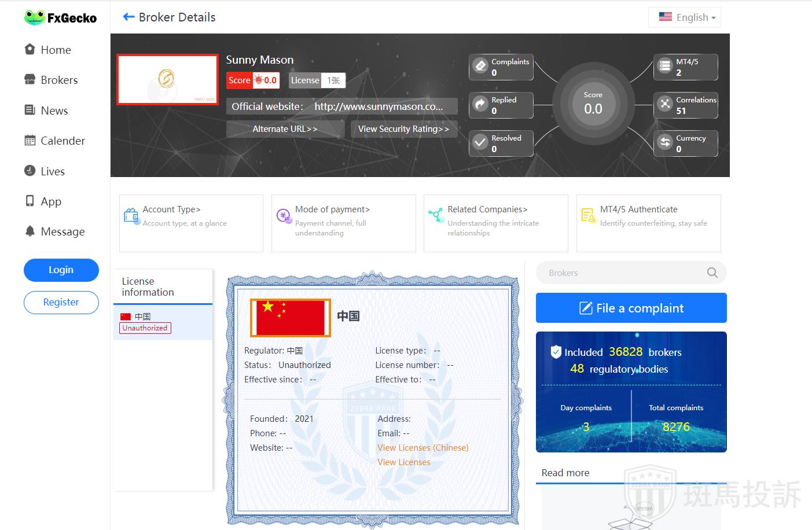Click the magnifier icon in Brokers search
Screen dimensions: 812x530
(x=712, y=273)
